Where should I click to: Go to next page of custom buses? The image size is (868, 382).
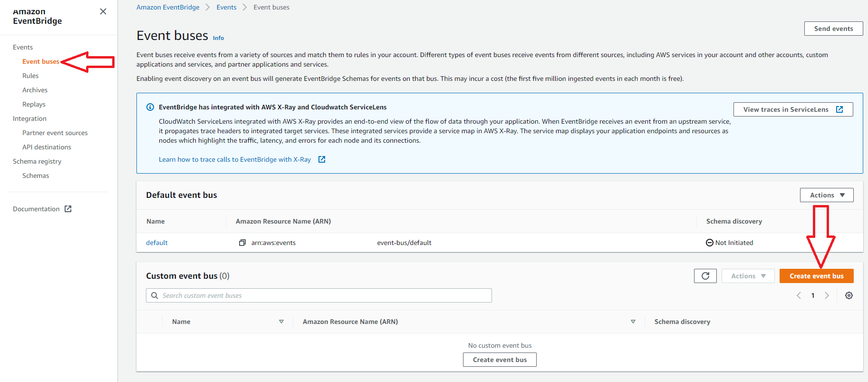point(827,295)
